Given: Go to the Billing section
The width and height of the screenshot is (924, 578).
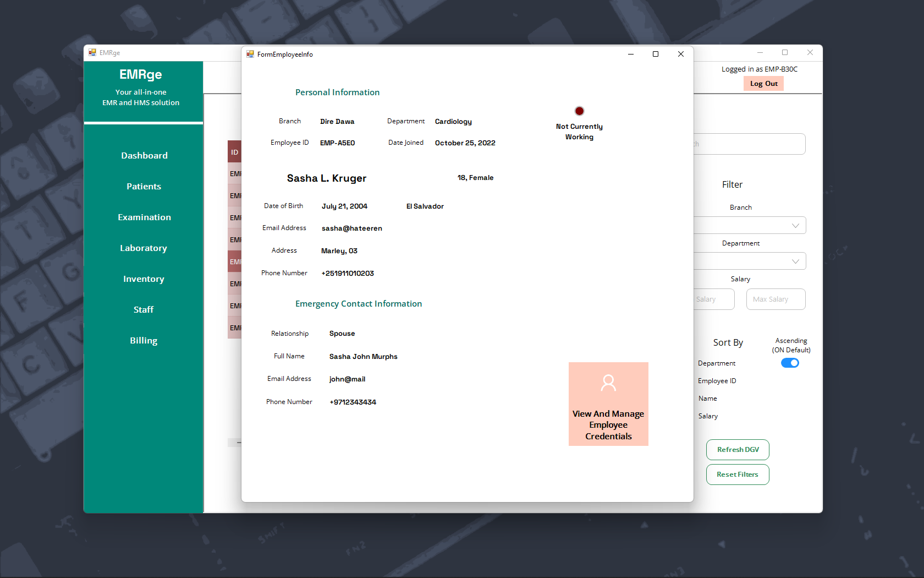Looking at the screenshot, I should [144, 340].
